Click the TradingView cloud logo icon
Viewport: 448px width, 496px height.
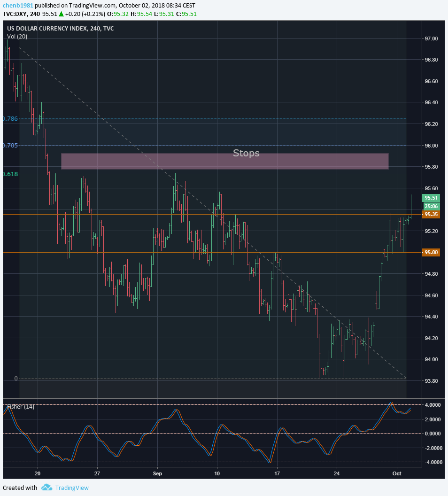pos(47,487)
